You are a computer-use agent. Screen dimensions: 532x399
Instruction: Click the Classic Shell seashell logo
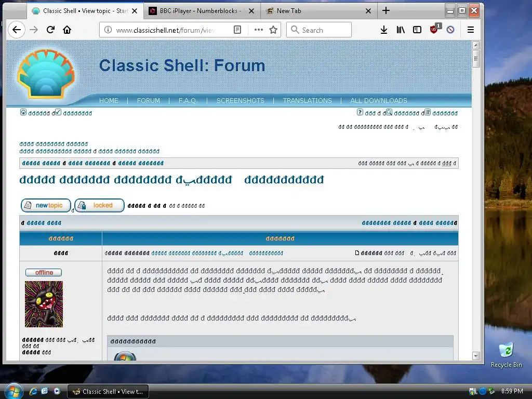tap(46, 74)
